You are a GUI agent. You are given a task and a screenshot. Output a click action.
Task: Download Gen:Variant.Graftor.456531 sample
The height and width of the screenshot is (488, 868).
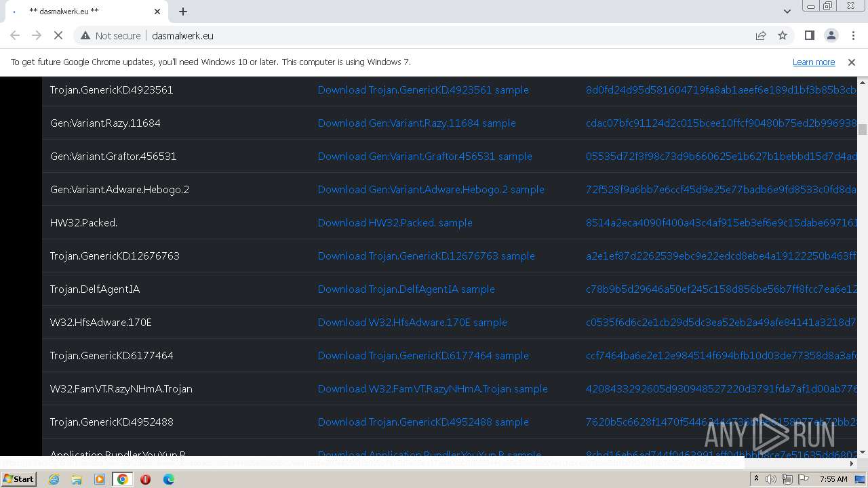425,156
